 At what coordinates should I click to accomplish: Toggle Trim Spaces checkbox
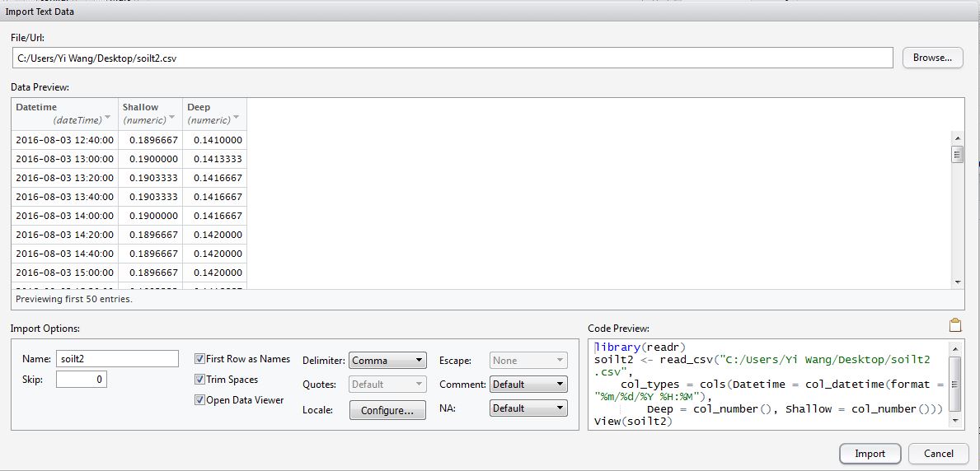(x=200, y=380)
